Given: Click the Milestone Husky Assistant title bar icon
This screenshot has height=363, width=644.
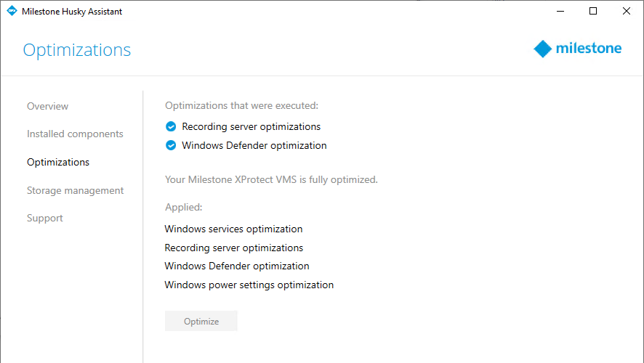Looking at the screenshot, I should pos(11,11).
